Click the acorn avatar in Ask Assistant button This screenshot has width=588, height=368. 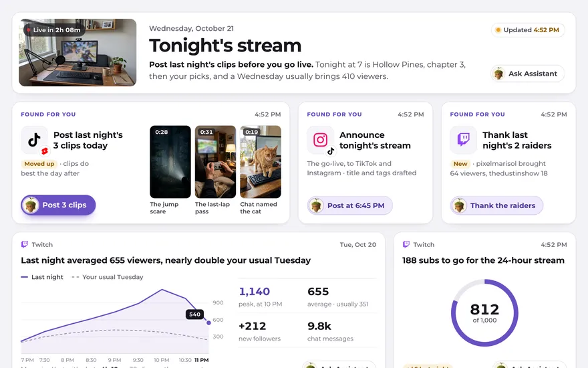tap(498, 74)
